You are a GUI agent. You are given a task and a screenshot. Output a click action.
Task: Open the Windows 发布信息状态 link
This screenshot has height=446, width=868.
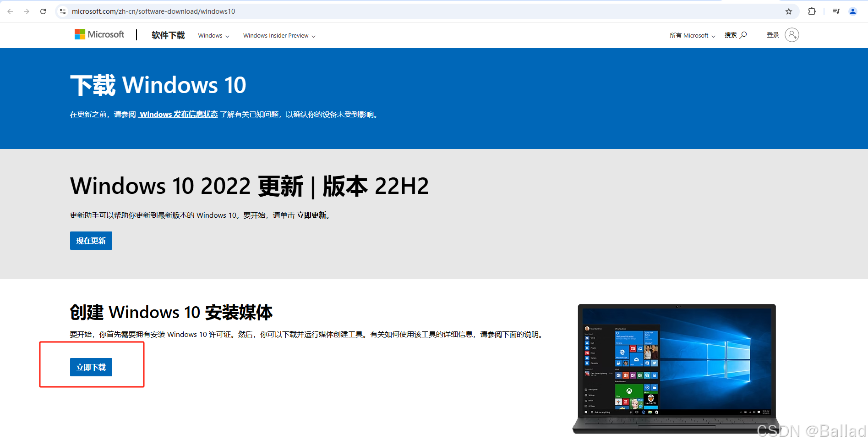pos(179,114)
